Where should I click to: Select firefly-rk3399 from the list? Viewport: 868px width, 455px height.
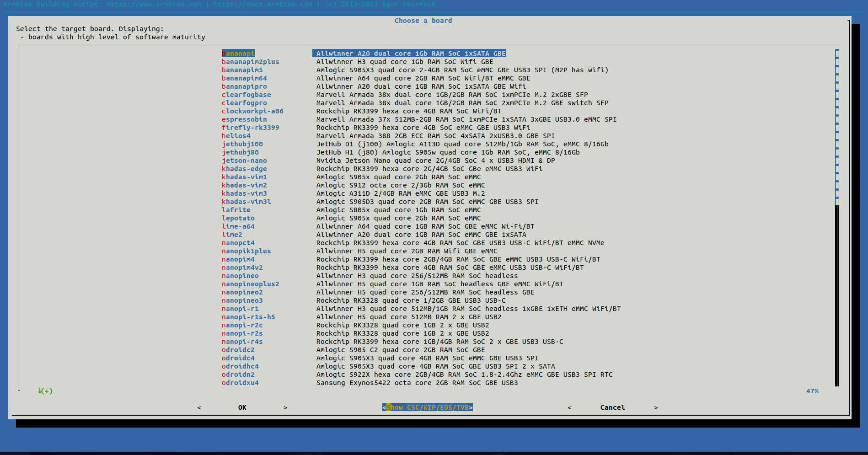(x=250, y=128)
